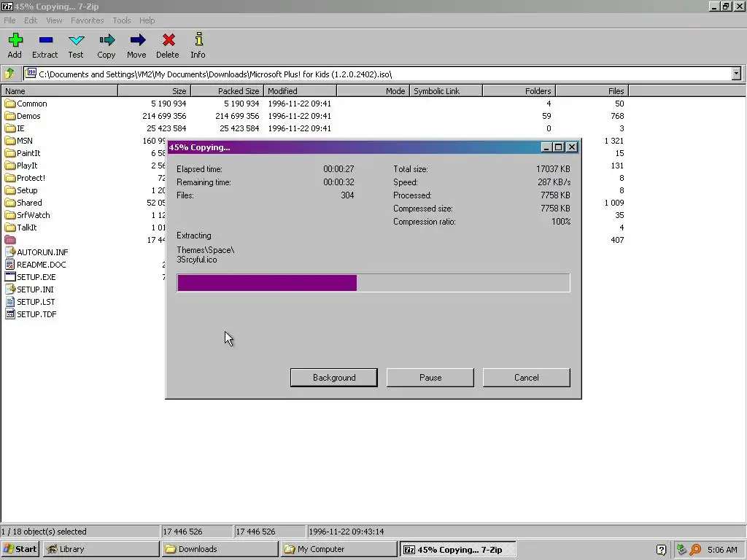Screen dimensions: 747x560
Task: Click the Info toolbar icon
Action: pyautogui.click(x=198, y=39)
